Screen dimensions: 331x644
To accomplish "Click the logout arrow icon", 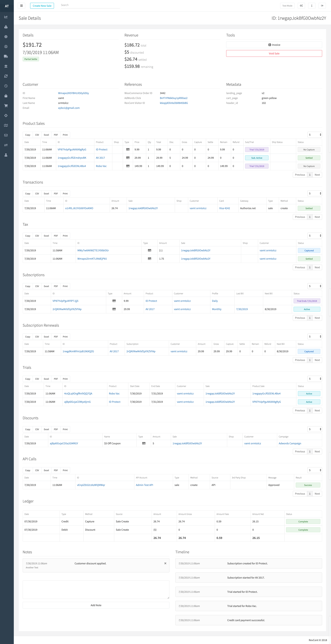I will [x=322, y=6].
